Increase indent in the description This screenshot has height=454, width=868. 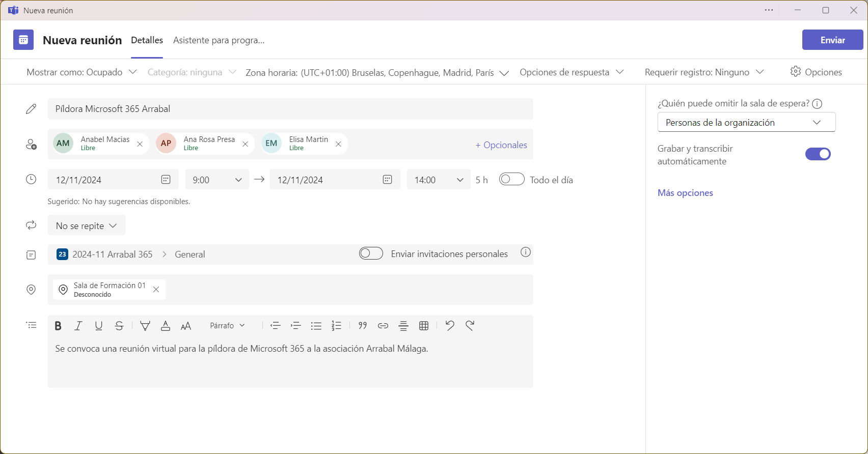(x=296, y=326)
